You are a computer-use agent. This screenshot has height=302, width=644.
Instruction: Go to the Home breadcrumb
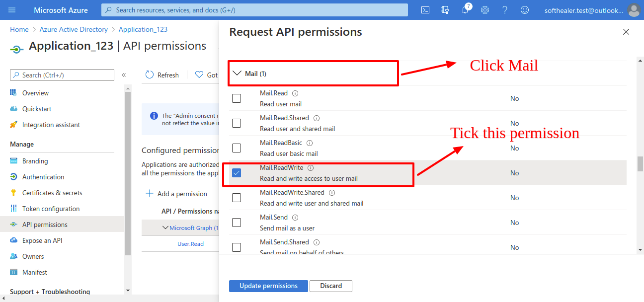(19, 29)
